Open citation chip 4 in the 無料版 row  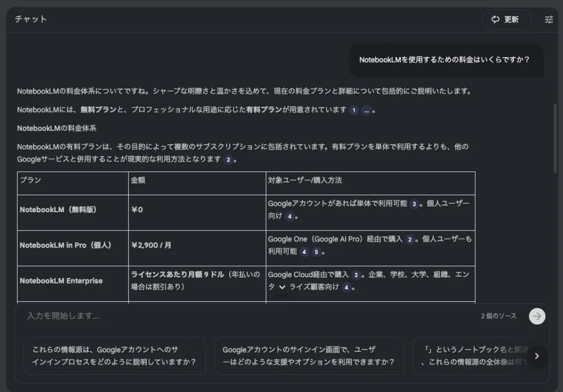(x=291, y=217)
